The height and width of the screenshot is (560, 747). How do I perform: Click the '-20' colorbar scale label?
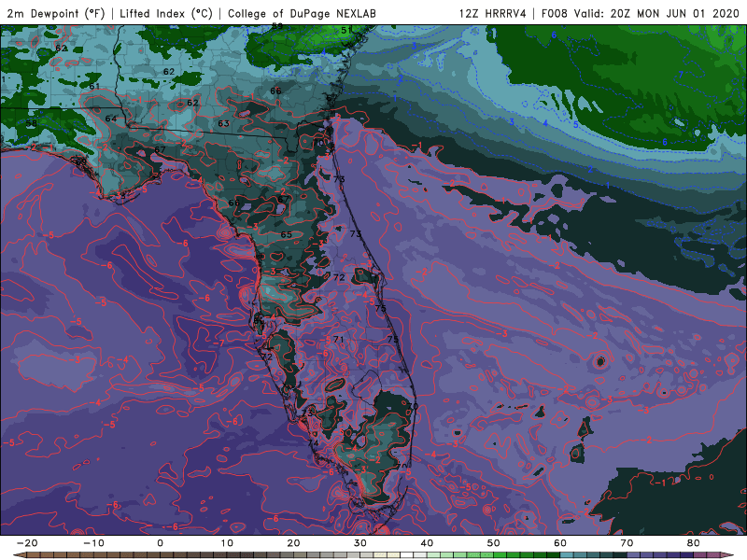tap(27, 543)
